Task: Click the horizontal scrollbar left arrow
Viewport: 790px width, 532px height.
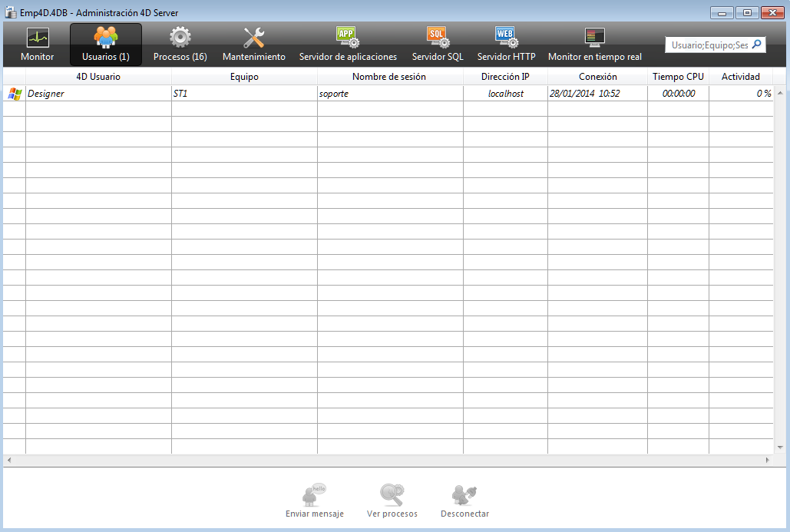Action: click(x=9, y=460)
